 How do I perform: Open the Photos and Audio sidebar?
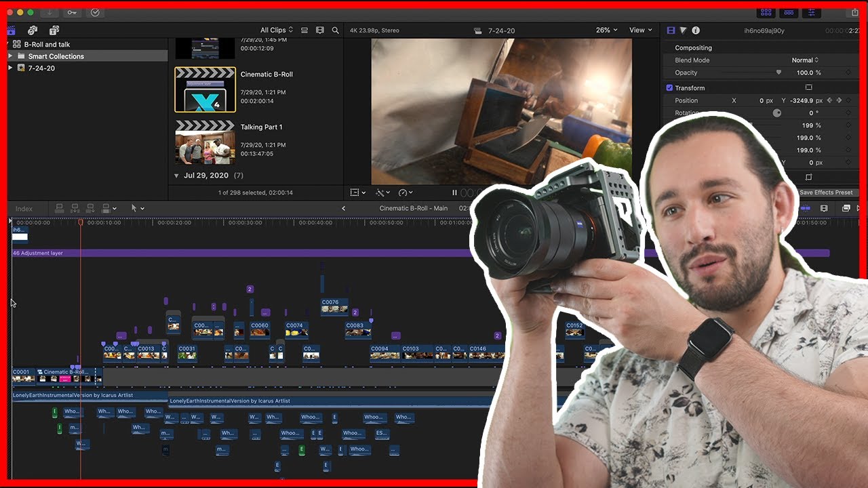tap(32, 30)
